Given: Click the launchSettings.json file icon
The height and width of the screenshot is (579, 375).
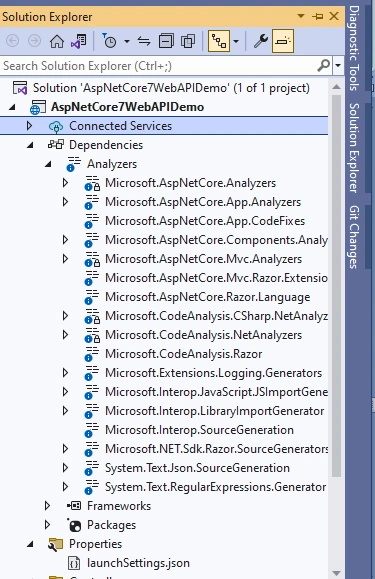Looking at the screenshot, I should coord(74,563).
